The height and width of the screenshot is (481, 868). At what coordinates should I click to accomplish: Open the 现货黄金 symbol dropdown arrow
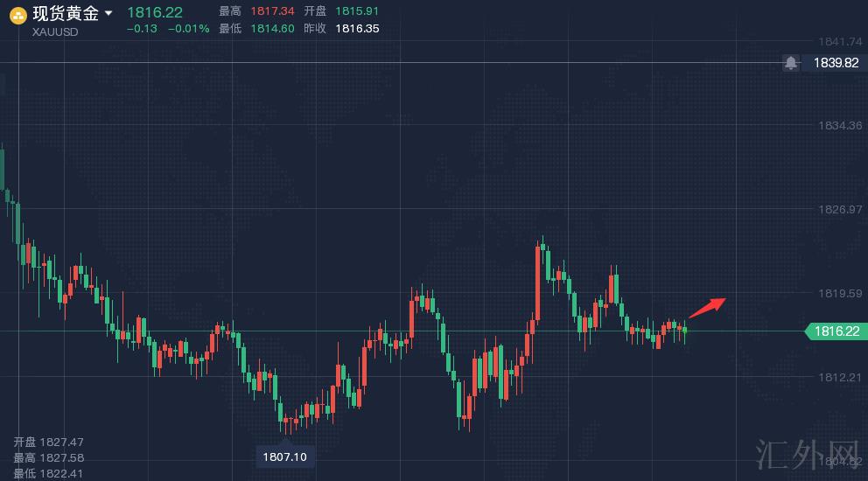tap(108, 14)
